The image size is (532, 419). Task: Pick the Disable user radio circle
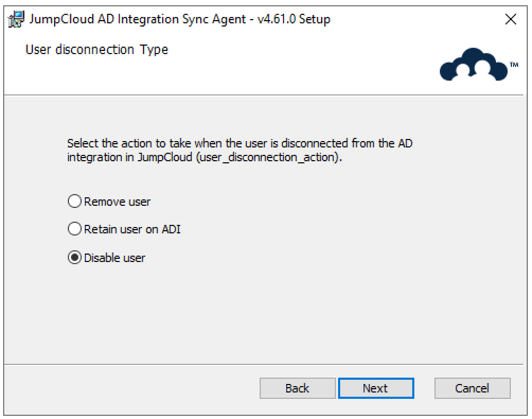[x=75, y=258]
